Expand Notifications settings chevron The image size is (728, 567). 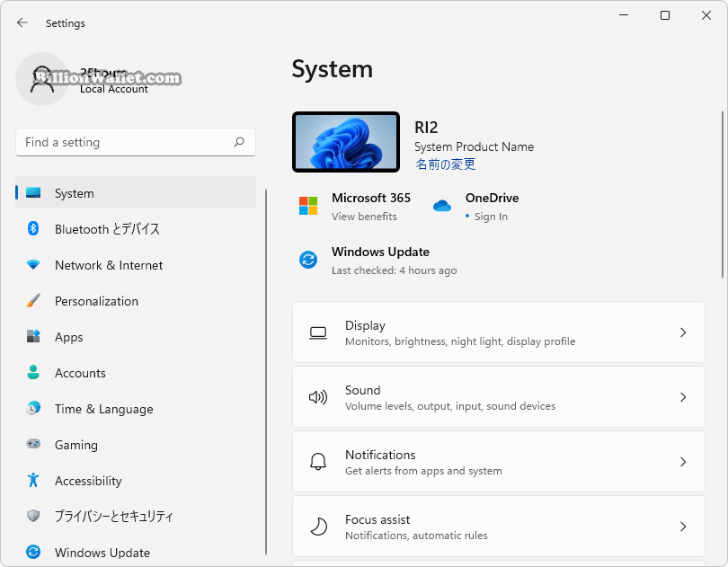point(683,462)
